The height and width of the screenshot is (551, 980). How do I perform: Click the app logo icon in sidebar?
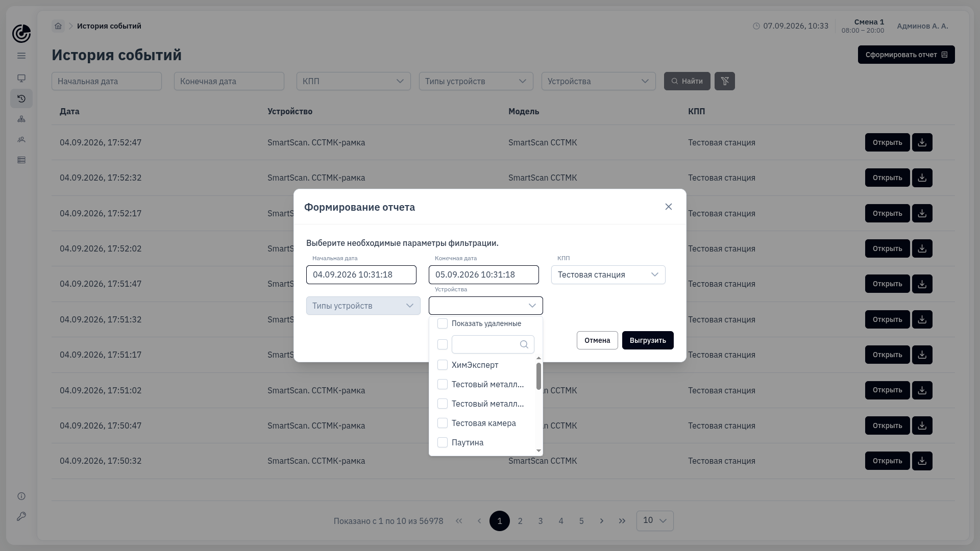point(21,34)
